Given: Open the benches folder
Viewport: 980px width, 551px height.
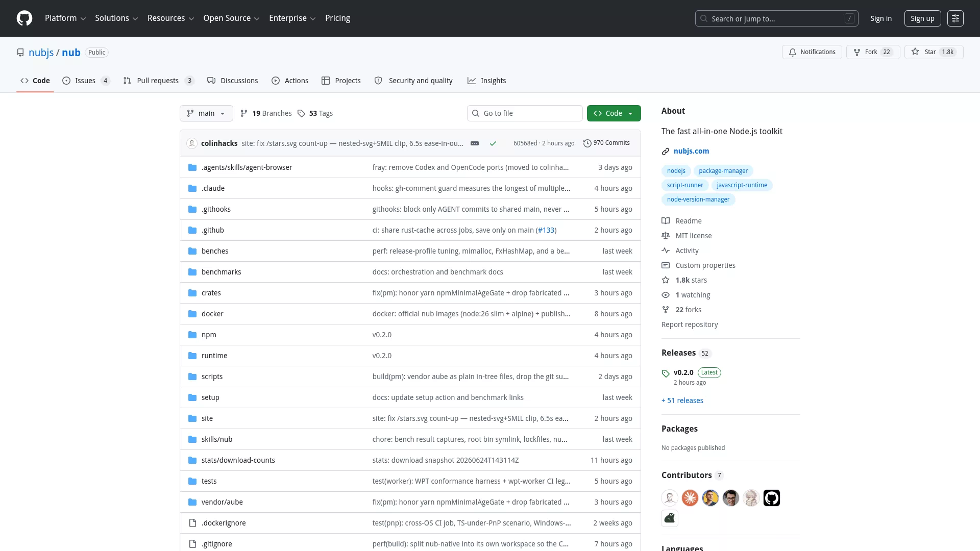Looking at the screenshot, I should point(215,251).
